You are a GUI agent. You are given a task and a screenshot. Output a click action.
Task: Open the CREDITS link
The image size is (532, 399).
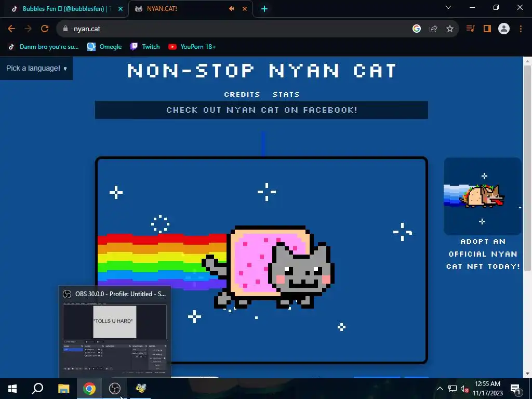pyautogui.click(x=242, y=95)
